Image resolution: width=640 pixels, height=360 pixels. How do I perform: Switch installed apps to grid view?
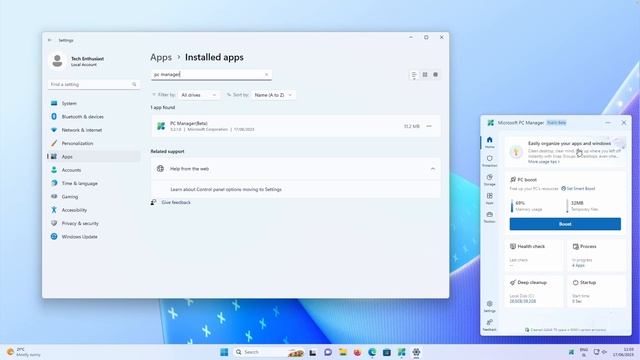[425, 75]
